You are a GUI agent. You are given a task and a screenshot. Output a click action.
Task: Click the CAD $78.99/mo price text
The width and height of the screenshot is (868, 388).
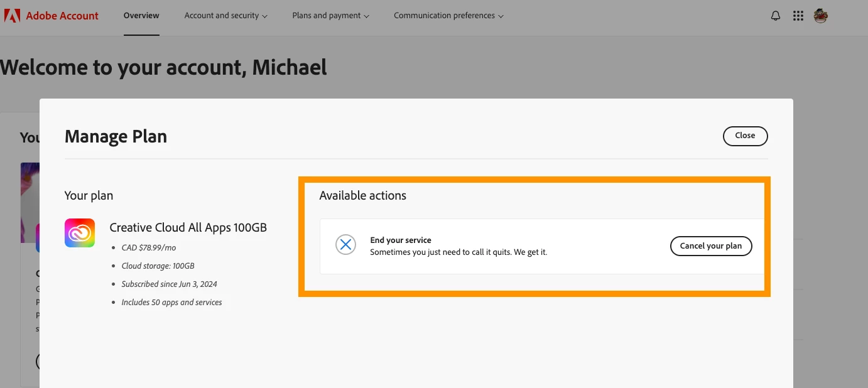tap(149, 248)
